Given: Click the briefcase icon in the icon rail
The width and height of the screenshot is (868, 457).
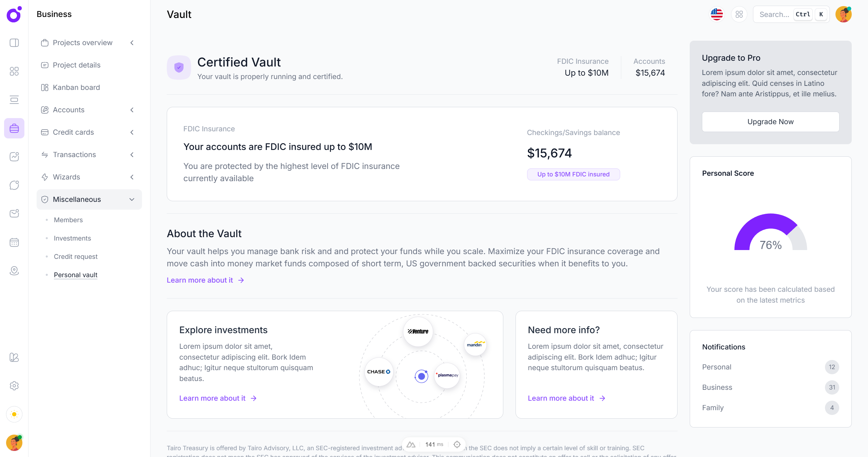Looking at the screenshot, I should tap(14, 128).
